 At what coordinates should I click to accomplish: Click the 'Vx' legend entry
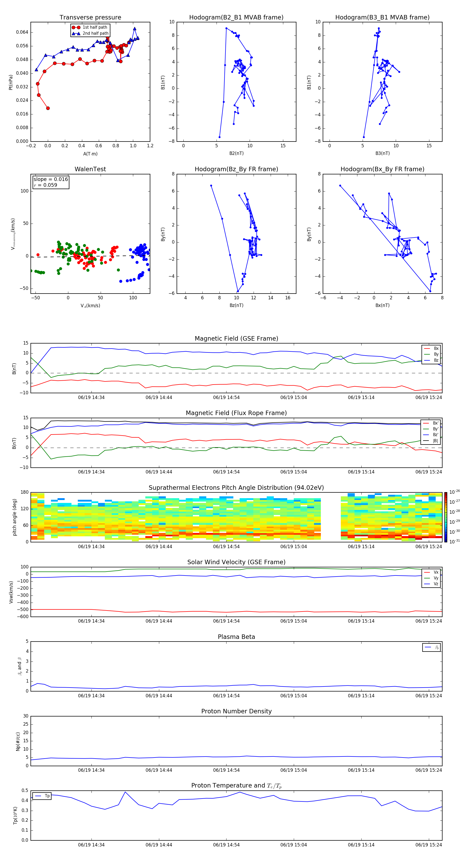coord(431,572)
